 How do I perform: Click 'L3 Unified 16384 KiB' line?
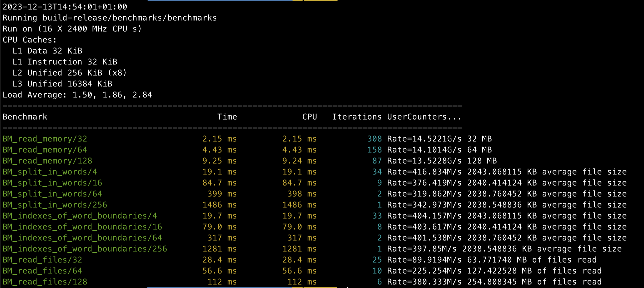[62, 84]
